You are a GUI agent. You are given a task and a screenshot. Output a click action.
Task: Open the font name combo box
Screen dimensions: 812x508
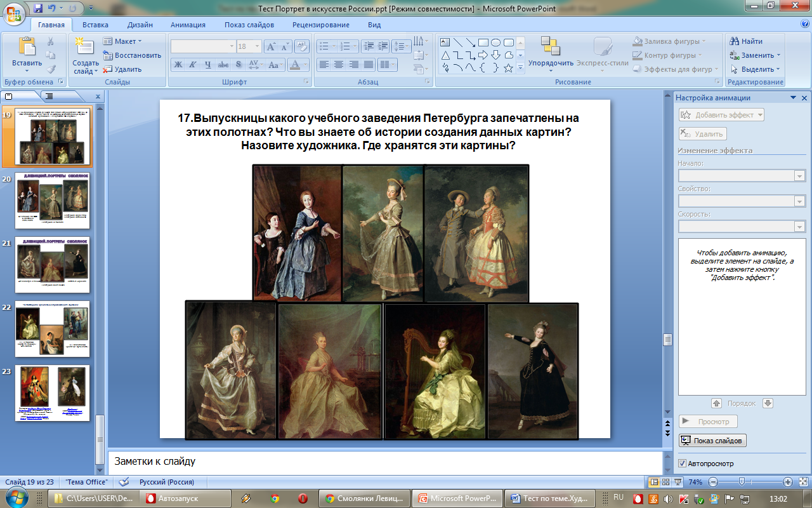tap(203, 46)
